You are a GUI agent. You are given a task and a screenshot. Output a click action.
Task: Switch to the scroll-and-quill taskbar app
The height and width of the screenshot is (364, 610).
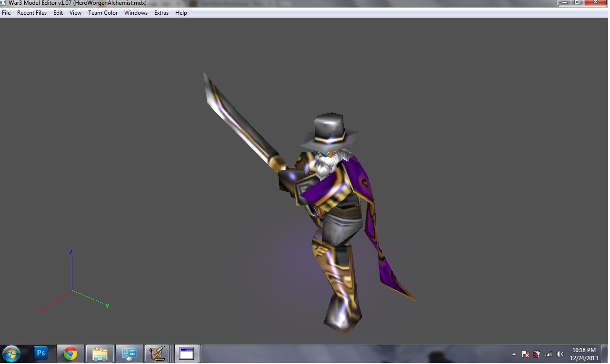(158, 354)
